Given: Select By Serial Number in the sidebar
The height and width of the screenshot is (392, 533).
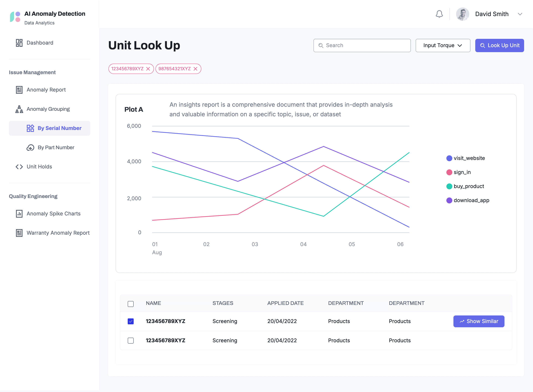Looking at the screenshot, I should click(x=59, y=128).
